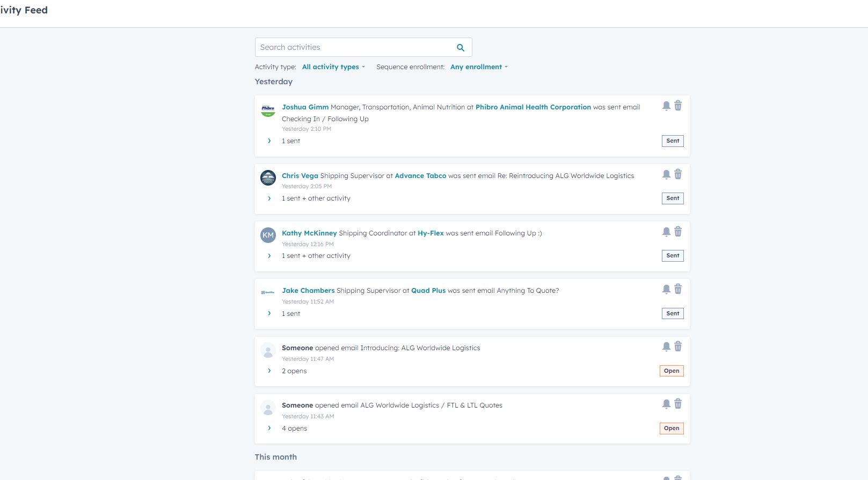Expand the 2 opens details chevron
The height and width of the screenshot is (480, 868).
pos(269,371)
